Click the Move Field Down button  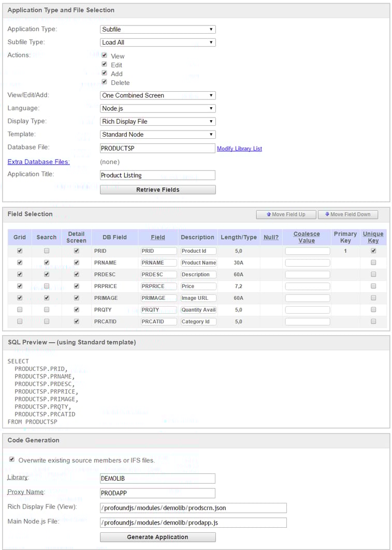[348, 214]
